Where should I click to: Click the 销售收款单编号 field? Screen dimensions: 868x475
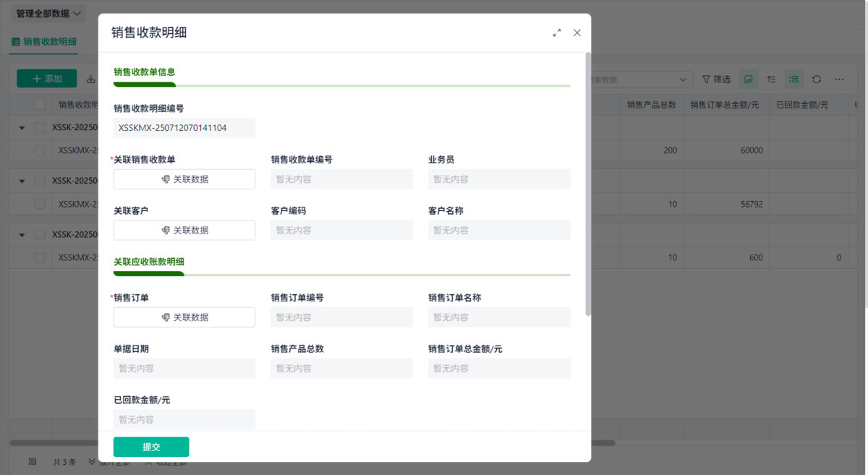[342, 179]
